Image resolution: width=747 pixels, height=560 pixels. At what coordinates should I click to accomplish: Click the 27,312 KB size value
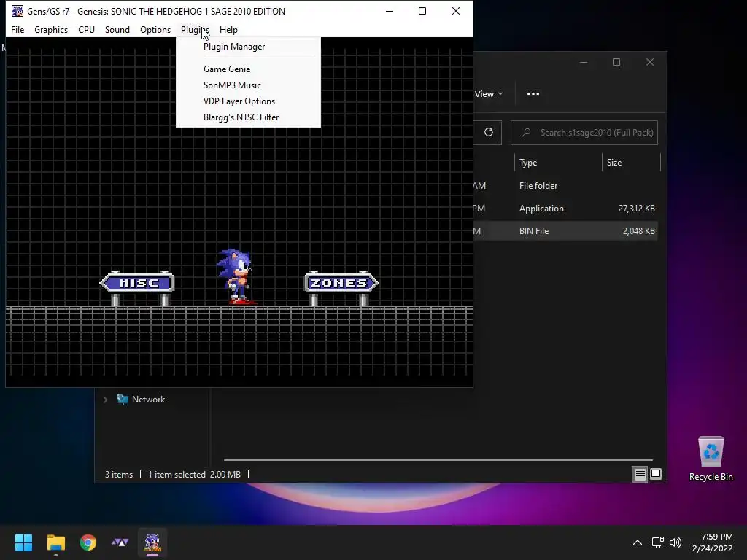pos(636,209)
